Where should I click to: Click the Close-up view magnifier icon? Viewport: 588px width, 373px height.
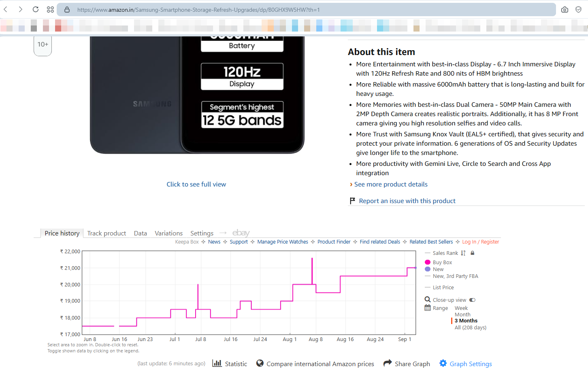[427, 299]
